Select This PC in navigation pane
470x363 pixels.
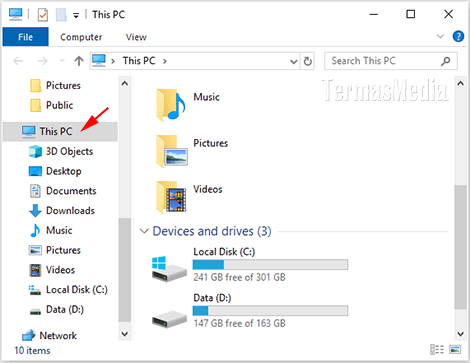[x=60, y=131]
